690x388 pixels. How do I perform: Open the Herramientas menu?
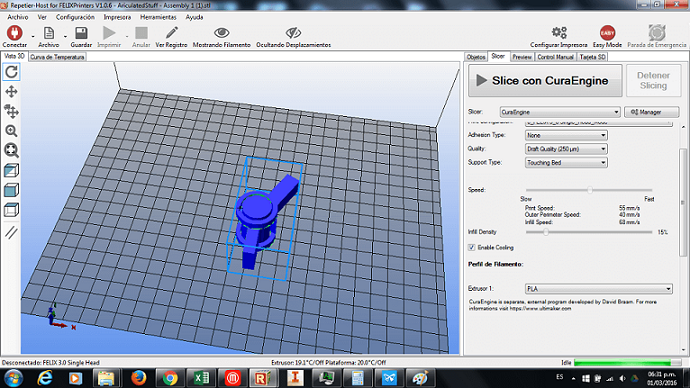[x=158, y=17]
